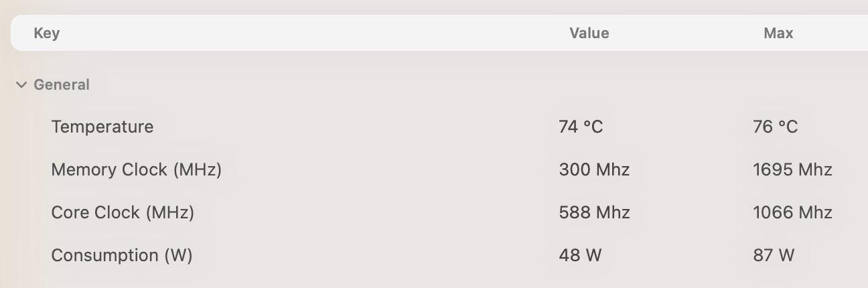The width and height of the screenshot is (868, 288).
Task: Click the 1695 Mhz max memory clock
Action: pos(793,170)
